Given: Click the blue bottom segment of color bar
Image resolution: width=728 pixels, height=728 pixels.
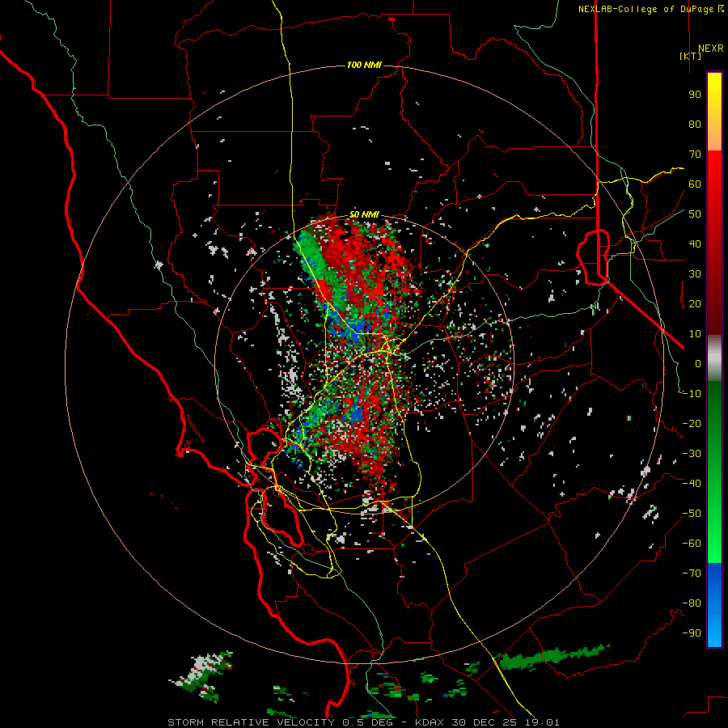Looking at the screenshot, I should pos(714,605).
